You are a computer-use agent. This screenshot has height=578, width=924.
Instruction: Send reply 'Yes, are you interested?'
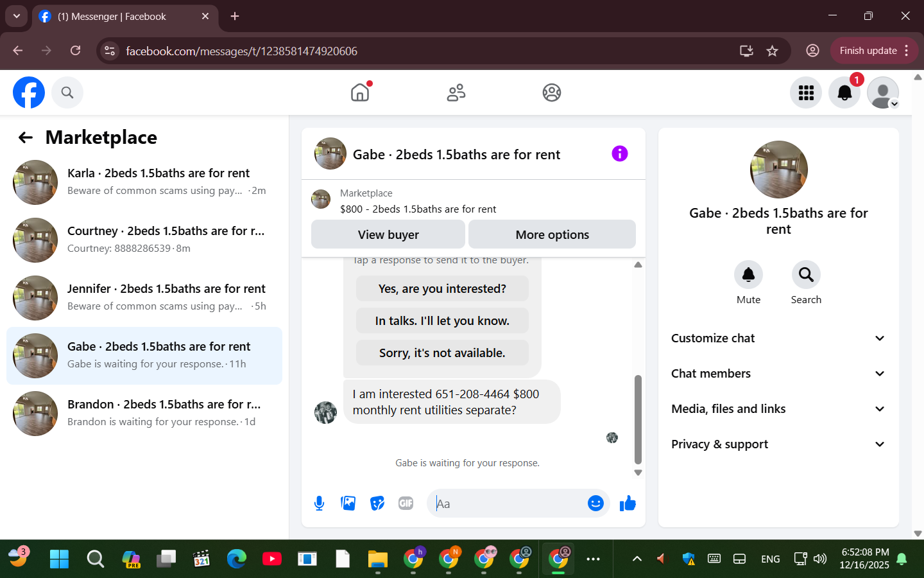pyautogui.click(x=442, y=288)
